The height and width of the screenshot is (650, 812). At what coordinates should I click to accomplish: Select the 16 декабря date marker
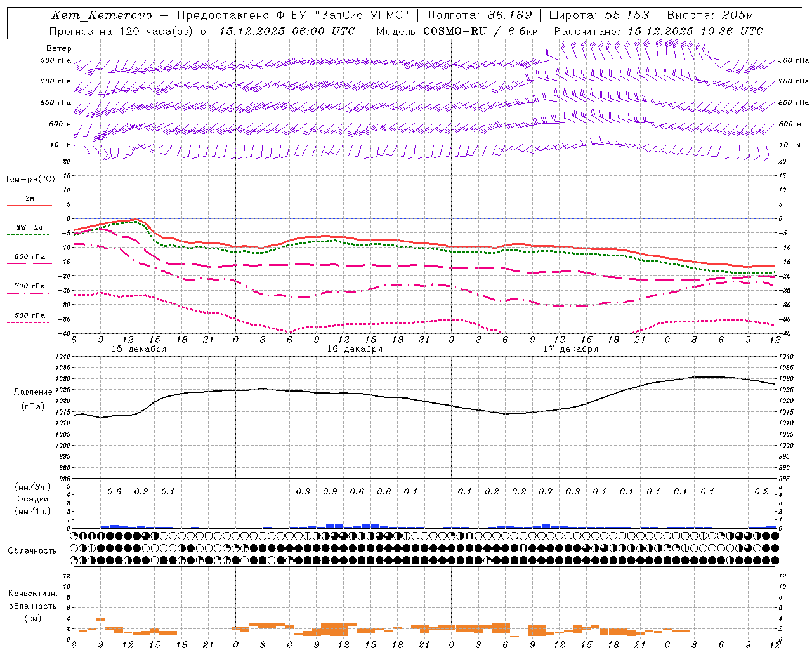(x=355, y=349)
